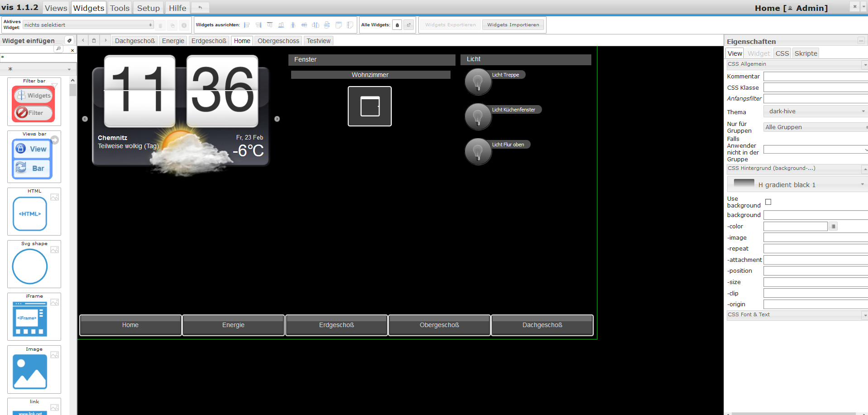
Task: Click the color picker button beside -color
Action: pyautogui.click(x=833, y=227)
